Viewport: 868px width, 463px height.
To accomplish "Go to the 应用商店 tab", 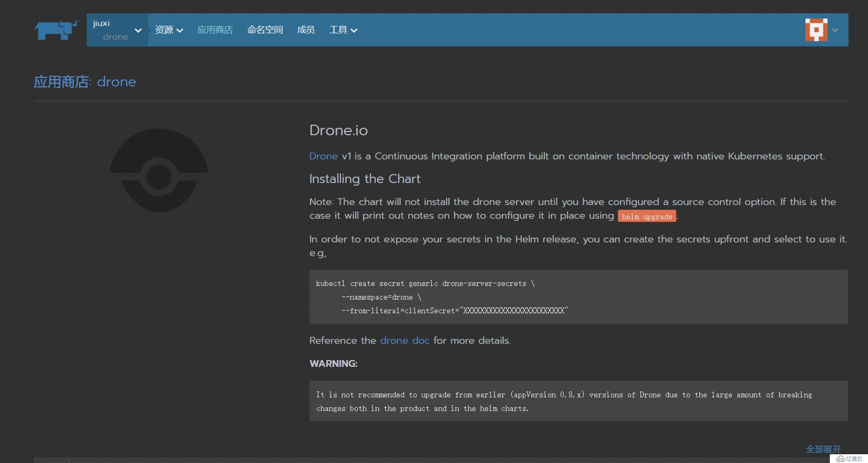I will click(215, 30).
